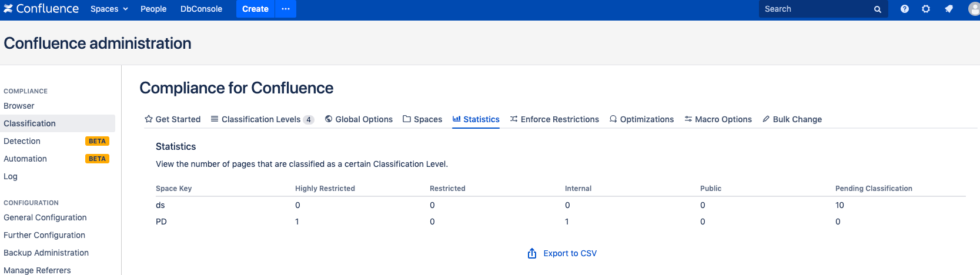The width and height of the screenshot is (980, 275).
Task: Open Log in the sidebar
Action: (x=11, y=176)
